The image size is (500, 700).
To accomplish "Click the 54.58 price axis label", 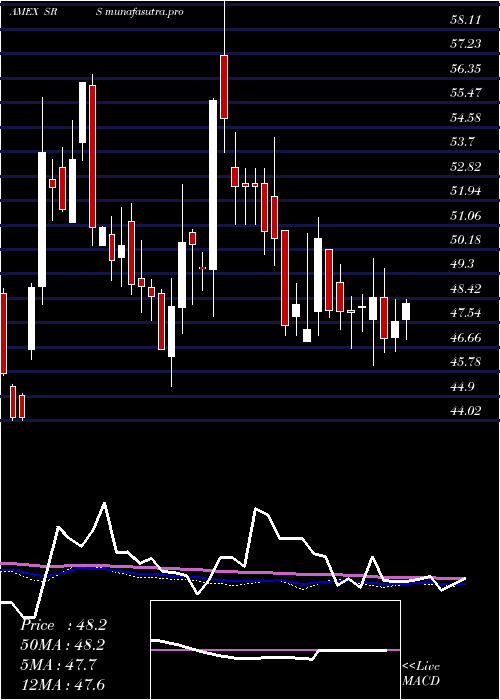I will [466, 118].
